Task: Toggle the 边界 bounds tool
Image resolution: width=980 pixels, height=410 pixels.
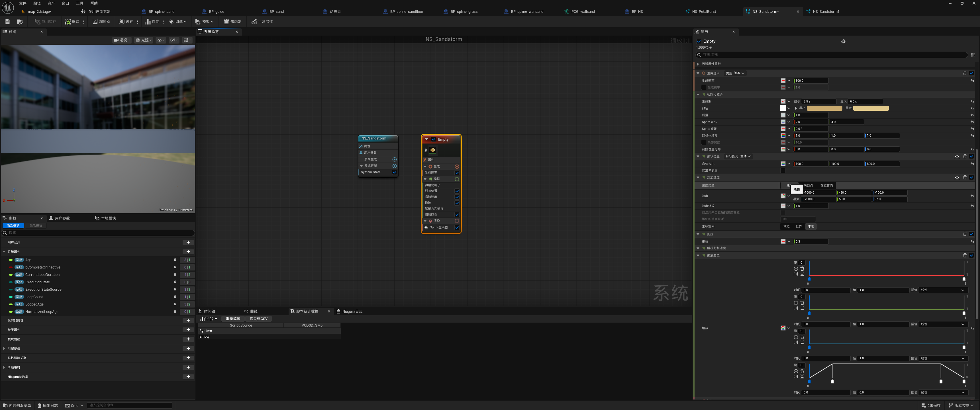Action: click(126, 22)
